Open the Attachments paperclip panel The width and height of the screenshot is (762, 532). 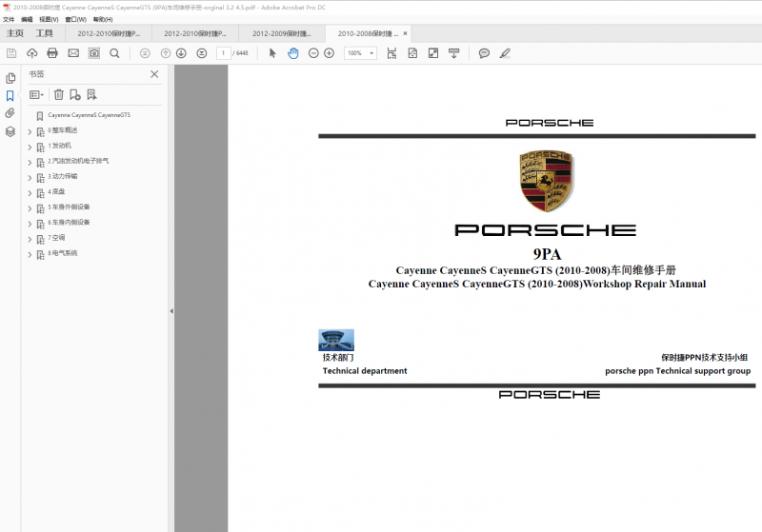coord(10,113)
